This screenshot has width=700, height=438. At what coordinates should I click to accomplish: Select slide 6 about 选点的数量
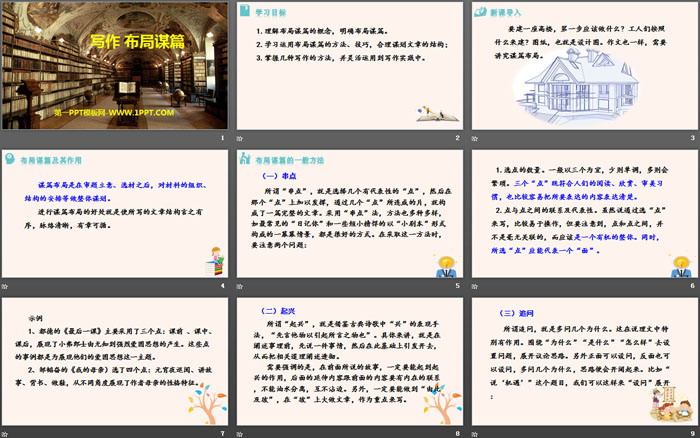pyautogui.click(x=584, y=213)
